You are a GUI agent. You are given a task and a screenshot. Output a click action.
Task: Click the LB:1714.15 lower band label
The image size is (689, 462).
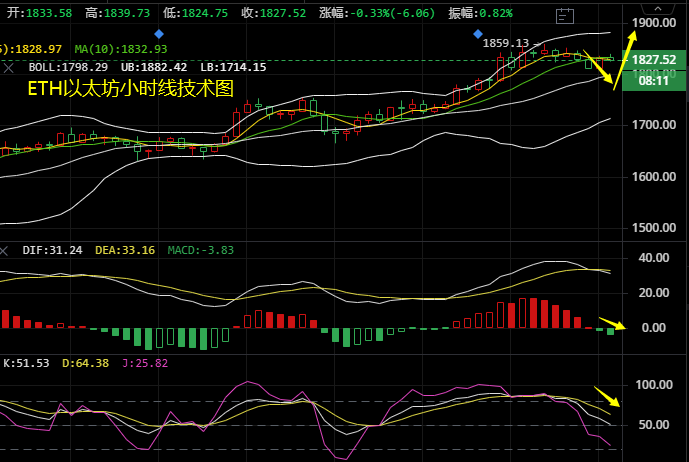tap(231, 67)
